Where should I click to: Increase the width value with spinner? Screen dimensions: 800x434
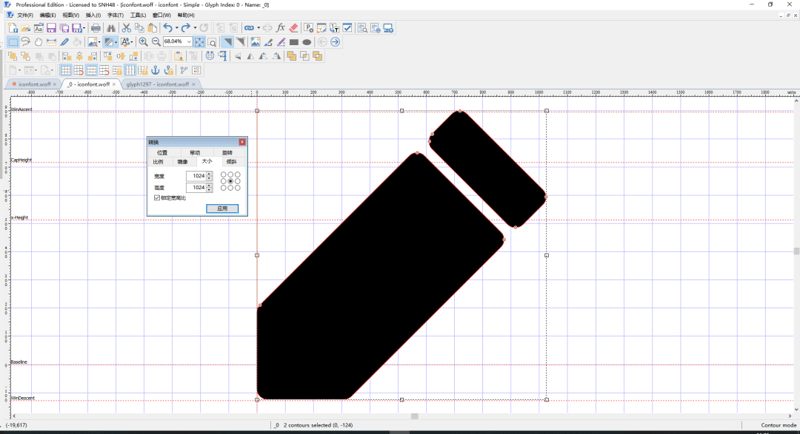pyautogui.click(x=209, y=174)
